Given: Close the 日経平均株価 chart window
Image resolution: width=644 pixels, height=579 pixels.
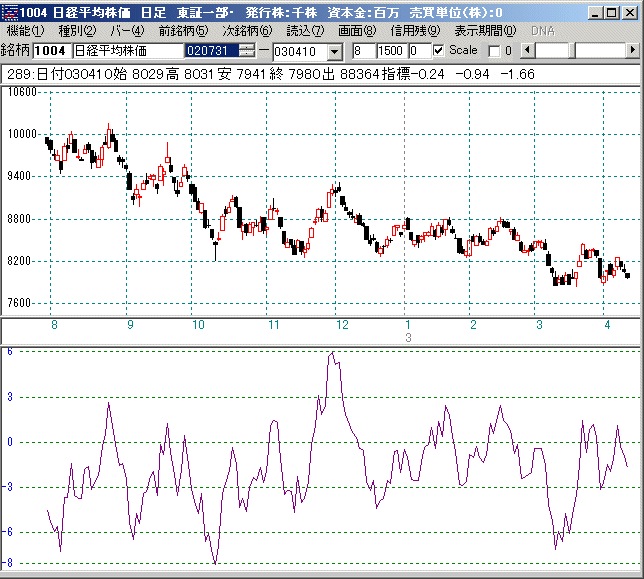Looking at the screenshot, I should coord(630,11).
